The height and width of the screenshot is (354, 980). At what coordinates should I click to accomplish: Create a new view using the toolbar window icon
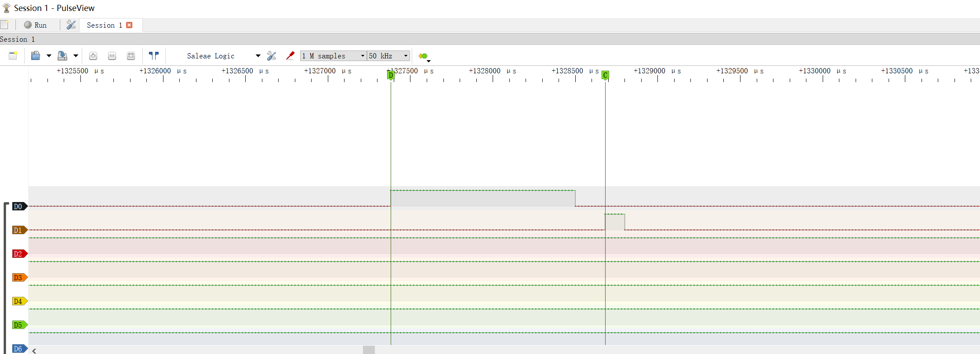point(13,56)
